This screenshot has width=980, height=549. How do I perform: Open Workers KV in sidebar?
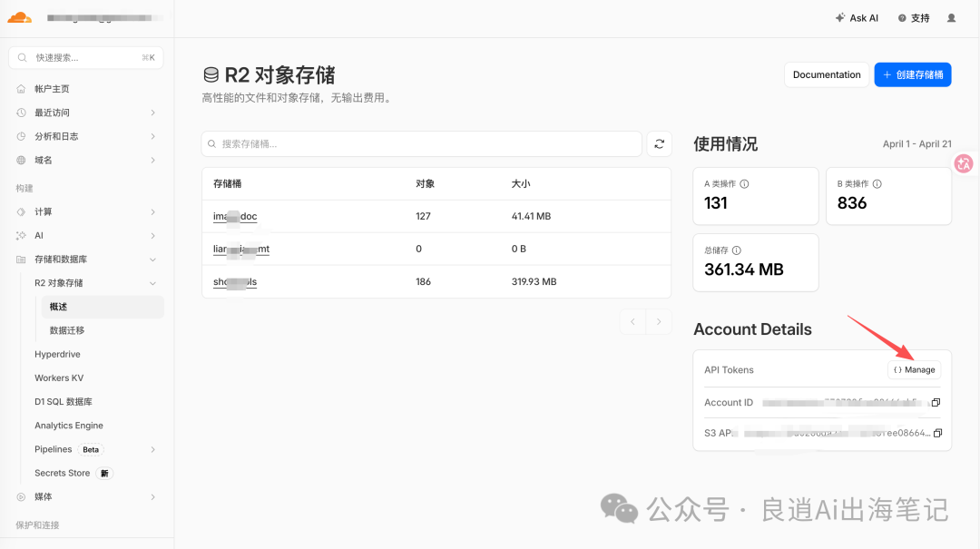click(x=59, y=378)
